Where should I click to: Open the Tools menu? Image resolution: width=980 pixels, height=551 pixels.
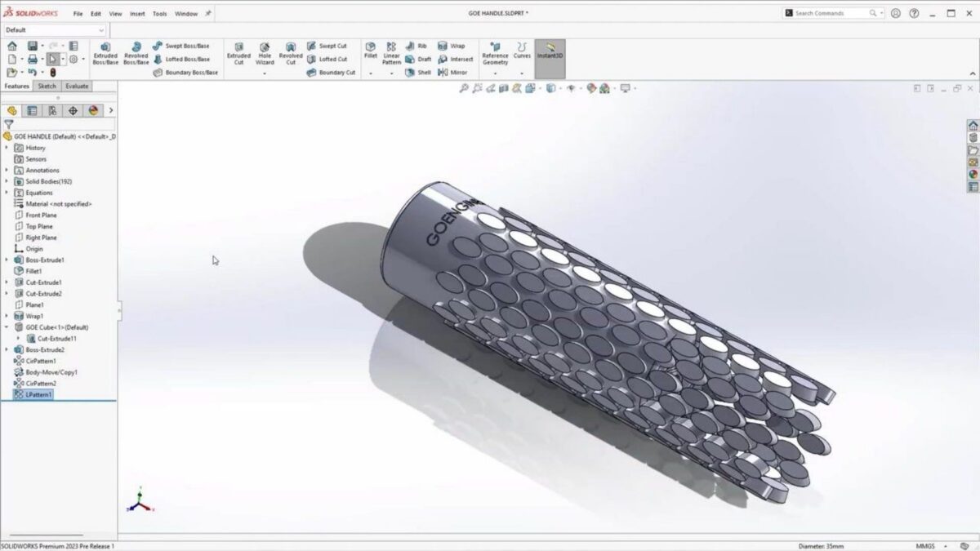tap(160, 14)
